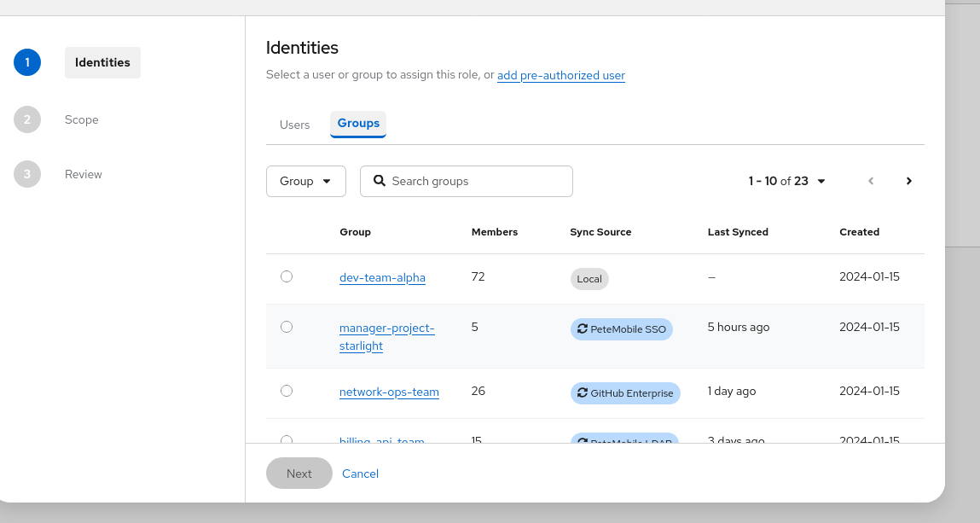The height and width of the screenshot is (523, 980).
Task: Click the GitHub Enterprise sync badge
Action: pos(625,393)
